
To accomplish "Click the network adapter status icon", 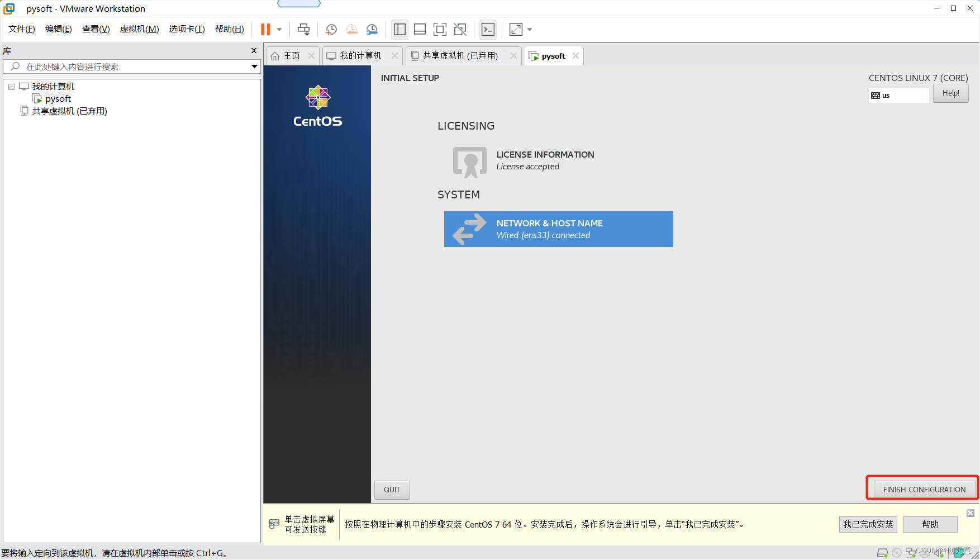I will [910, 553].
